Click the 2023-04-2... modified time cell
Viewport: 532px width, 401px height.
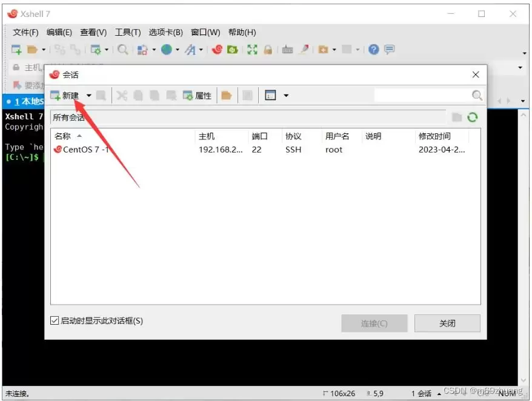[x=442, y=150]
